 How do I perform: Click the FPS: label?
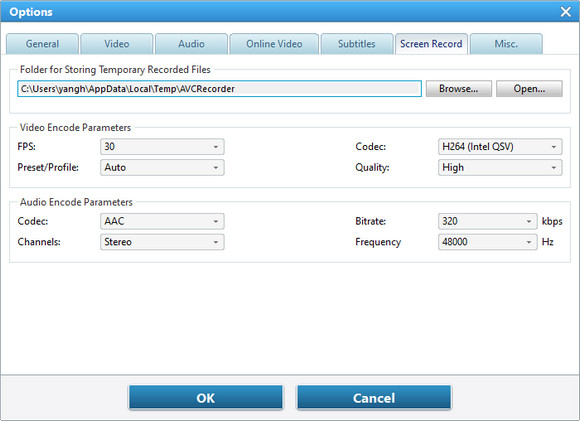27,146
